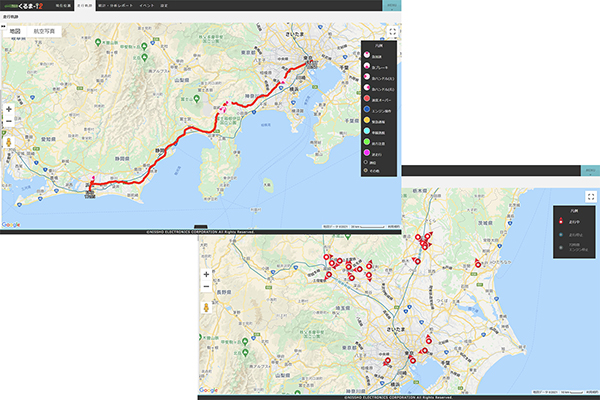Expand the MENU dropdown in the vehicle-location window

(x=590, y=170)
